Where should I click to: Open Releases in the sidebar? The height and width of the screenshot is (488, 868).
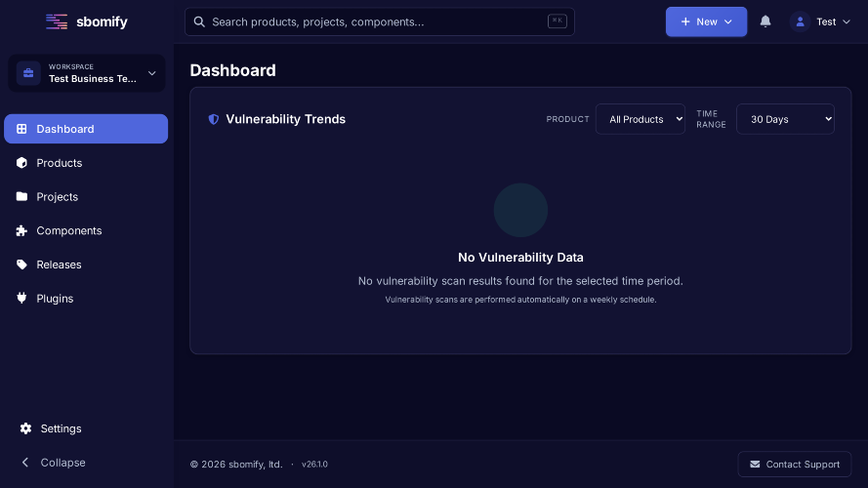[x=86, y=264]
